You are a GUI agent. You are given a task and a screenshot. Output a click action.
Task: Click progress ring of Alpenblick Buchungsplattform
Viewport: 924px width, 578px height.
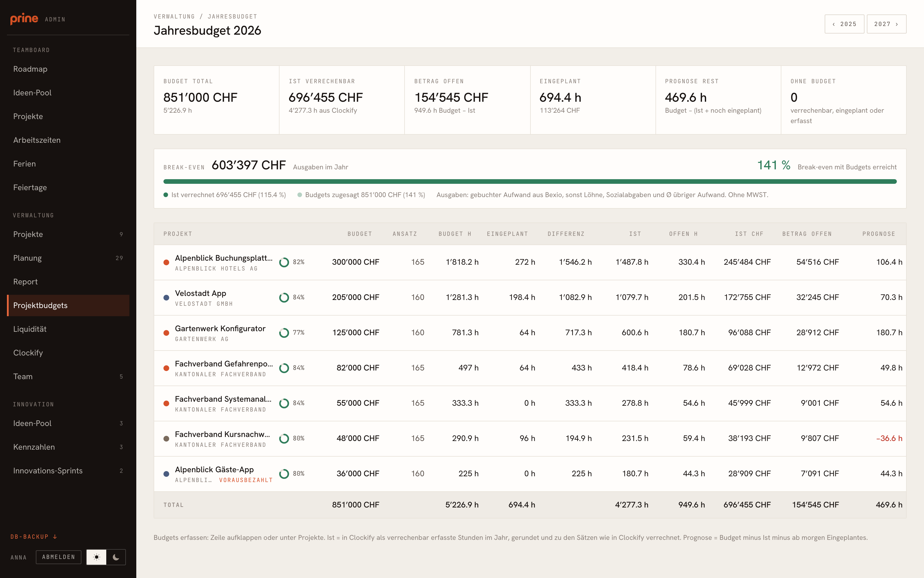[284, 262]
